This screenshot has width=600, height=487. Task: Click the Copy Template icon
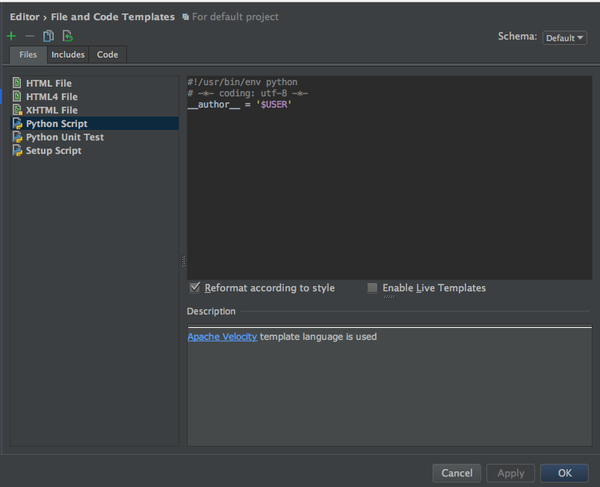pyautogui.click(x=48, y=36)
